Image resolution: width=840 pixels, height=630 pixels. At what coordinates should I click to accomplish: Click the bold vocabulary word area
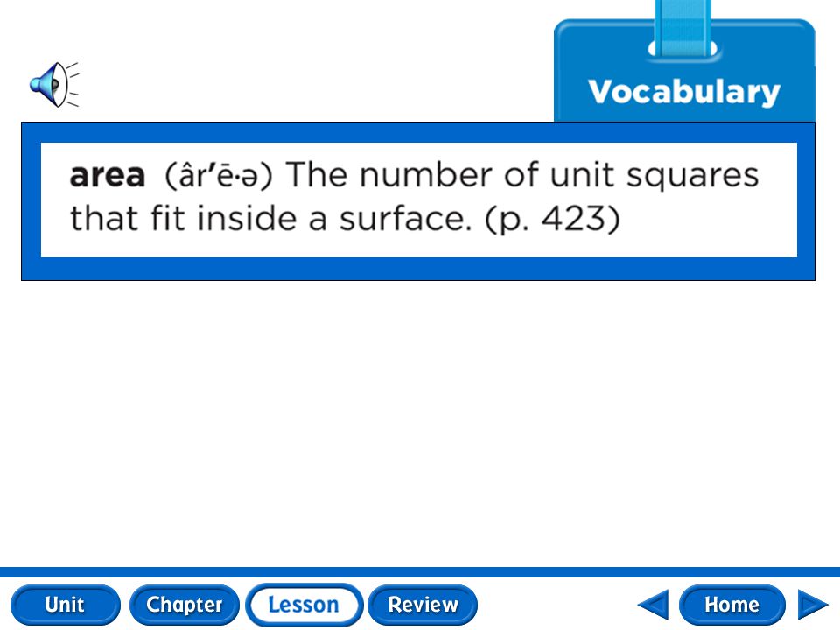point(108,175)
